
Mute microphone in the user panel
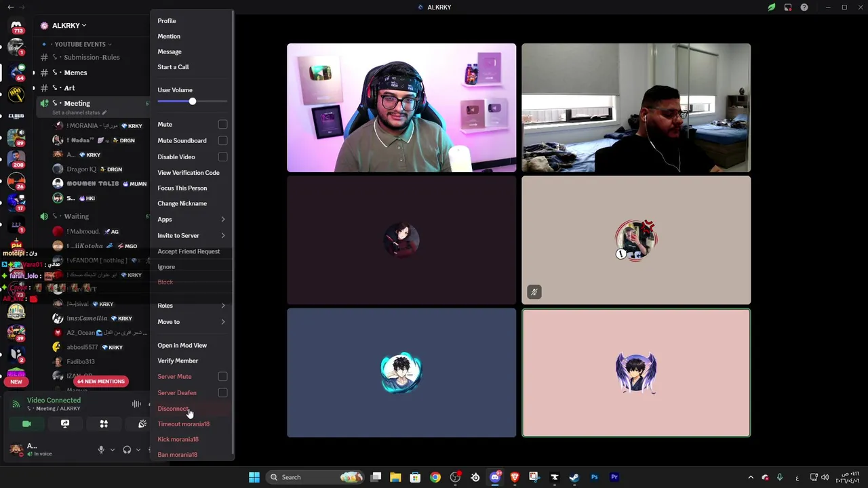[x=101, y=449]
